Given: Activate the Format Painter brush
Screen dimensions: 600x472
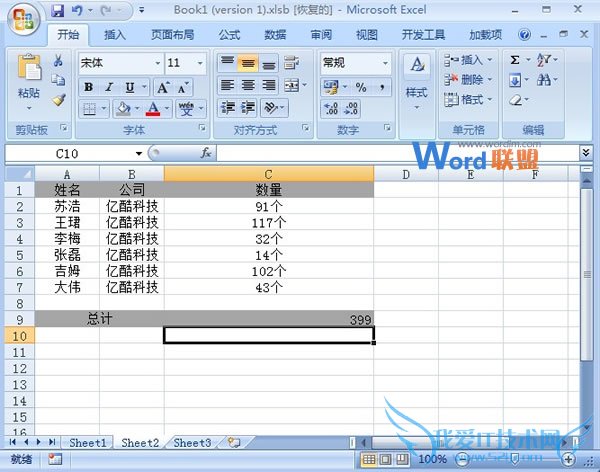Looking at the screenshot, I should pyautogui.click(x=59, y=100).
